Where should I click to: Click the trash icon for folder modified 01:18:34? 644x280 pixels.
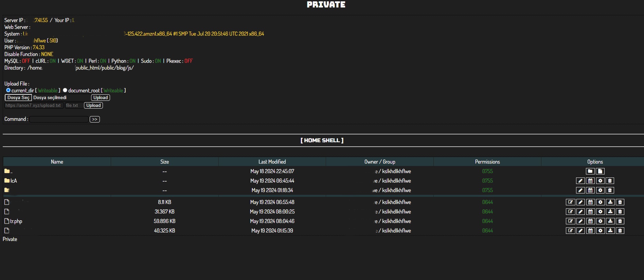click(610, 190)
